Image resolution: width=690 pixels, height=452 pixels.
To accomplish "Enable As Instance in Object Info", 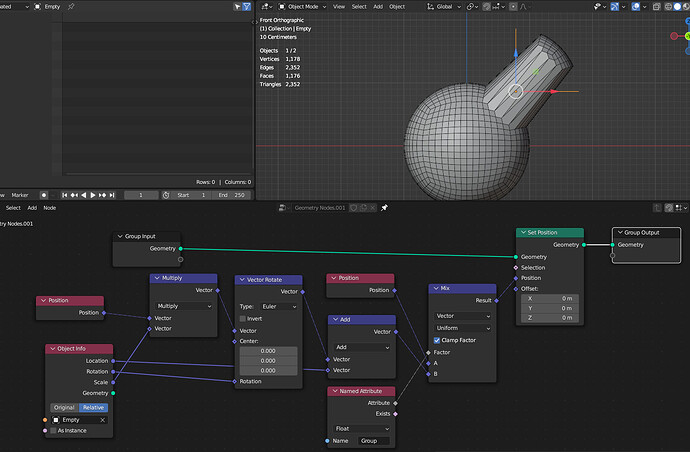I will tap(53, 430).
